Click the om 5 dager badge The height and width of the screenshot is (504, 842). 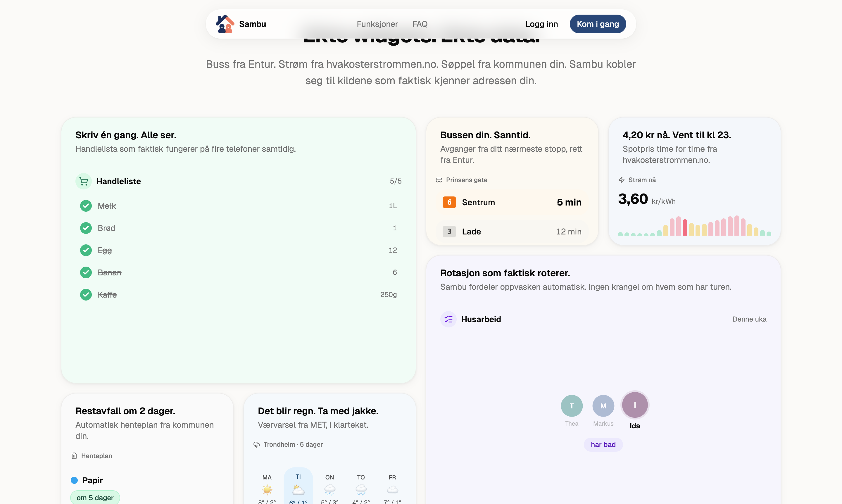tap(95, 498)
